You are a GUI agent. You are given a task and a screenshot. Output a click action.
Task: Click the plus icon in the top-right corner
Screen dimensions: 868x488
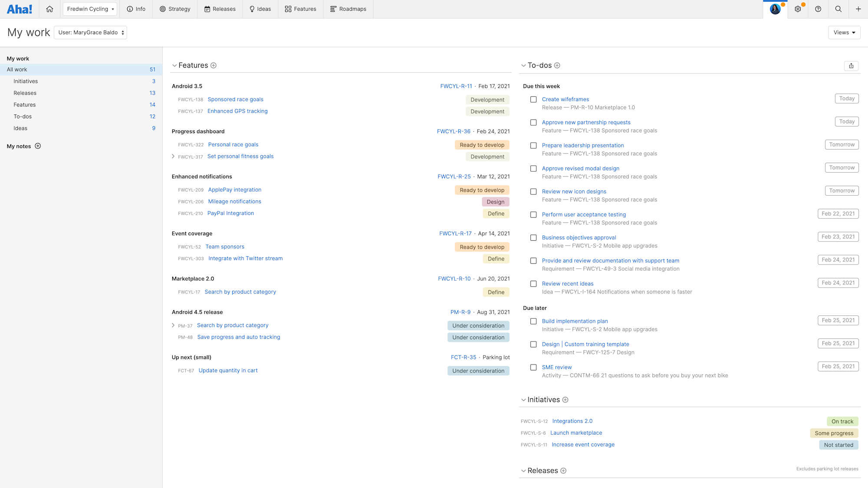tap(858, 9)
